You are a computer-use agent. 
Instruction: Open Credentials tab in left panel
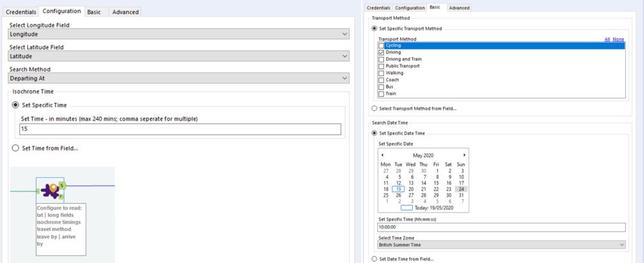coord(21,12)
